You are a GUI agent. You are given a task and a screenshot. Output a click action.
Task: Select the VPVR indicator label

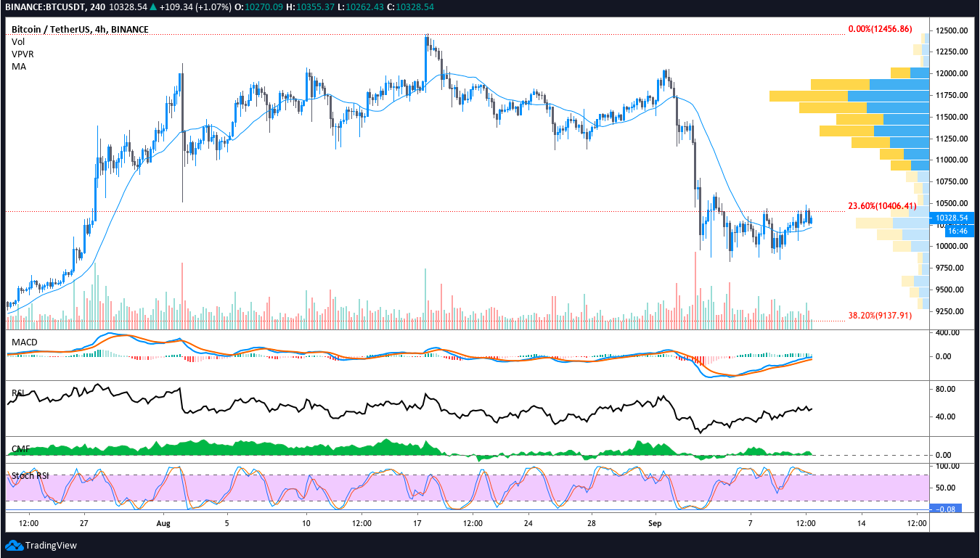pyautogui.click(x=23, y=54)
